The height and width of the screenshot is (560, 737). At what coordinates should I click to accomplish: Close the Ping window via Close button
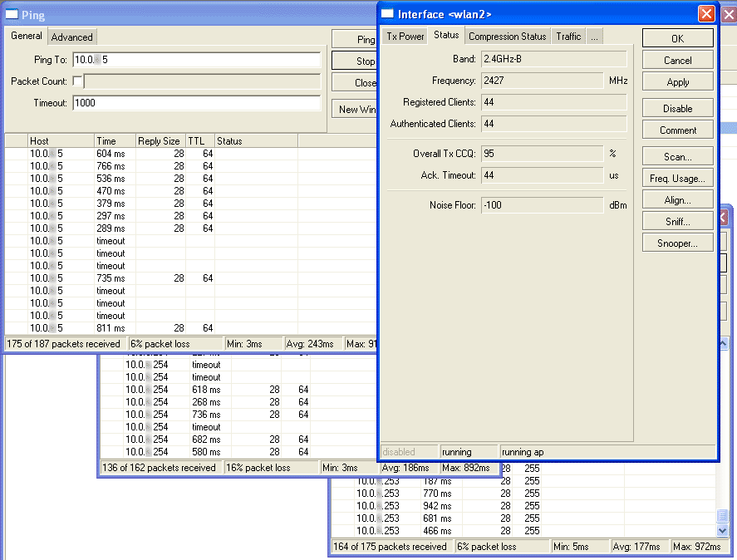355,83
